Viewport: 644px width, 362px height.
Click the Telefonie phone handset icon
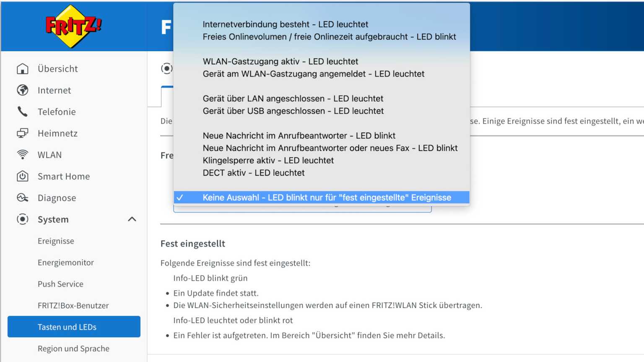23,111
